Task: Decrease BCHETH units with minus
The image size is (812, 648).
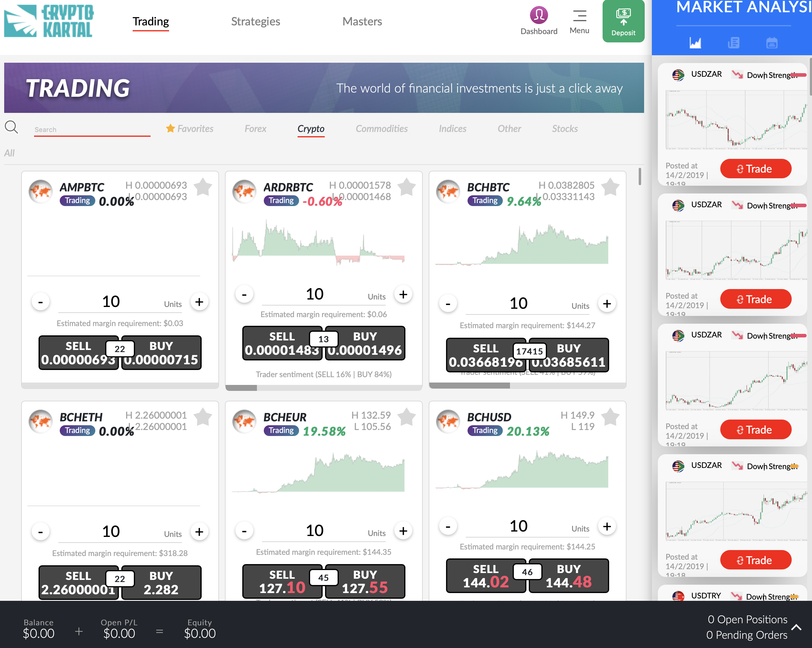Action: tap(41, 532)
